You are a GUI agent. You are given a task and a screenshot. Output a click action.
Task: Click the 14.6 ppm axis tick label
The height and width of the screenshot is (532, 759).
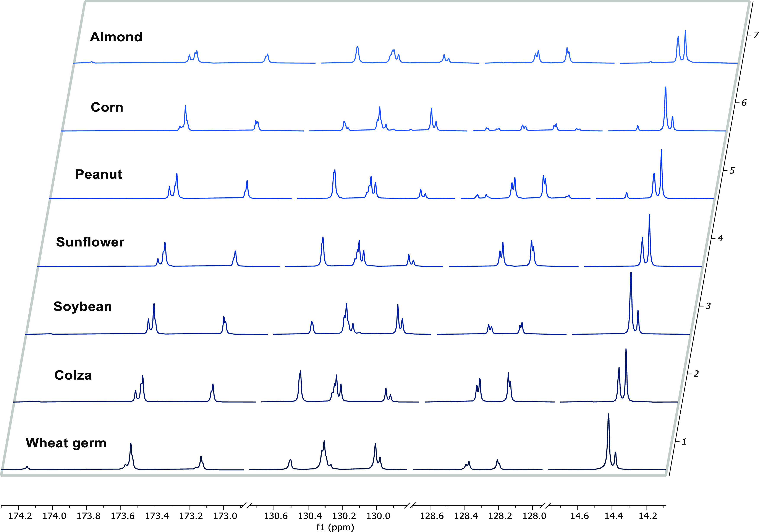(579, 516)
